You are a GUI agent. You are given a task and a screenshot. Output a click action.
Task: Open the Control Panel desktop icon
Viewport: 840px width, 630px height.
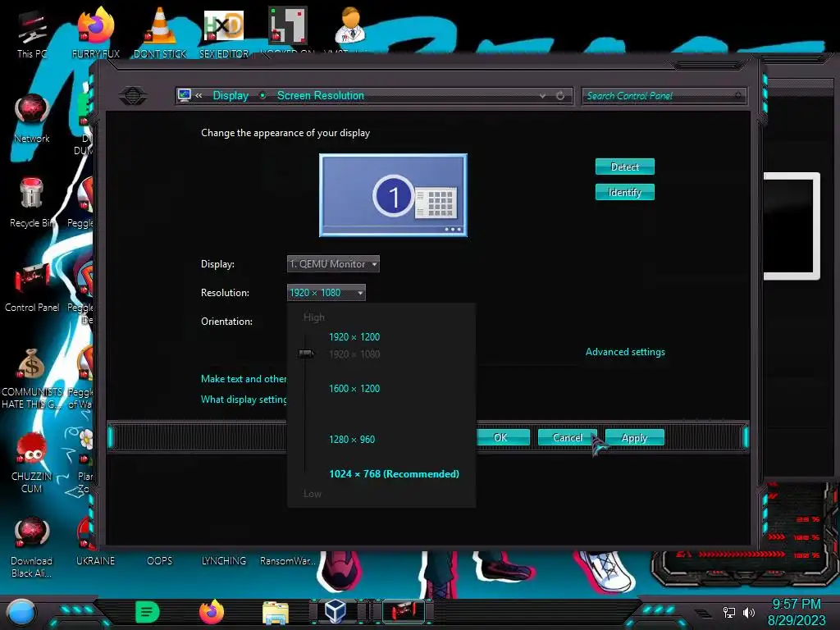coord(32,287)
